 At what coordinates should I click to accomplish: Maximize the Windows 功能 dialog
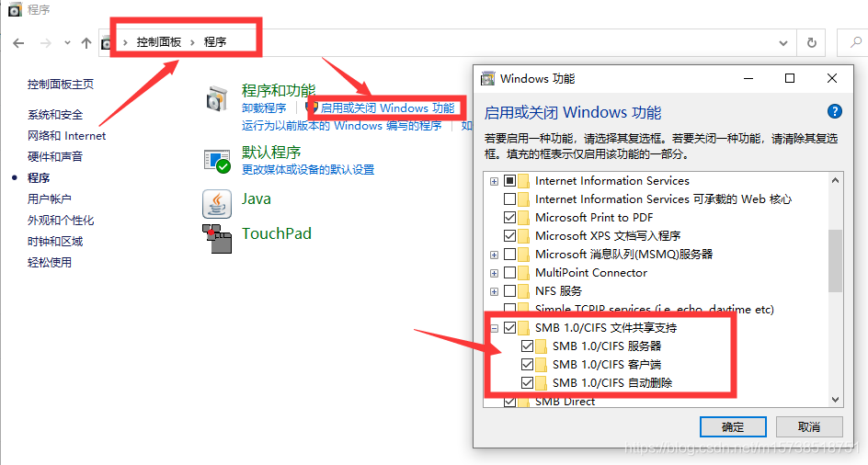pos(790,79)
